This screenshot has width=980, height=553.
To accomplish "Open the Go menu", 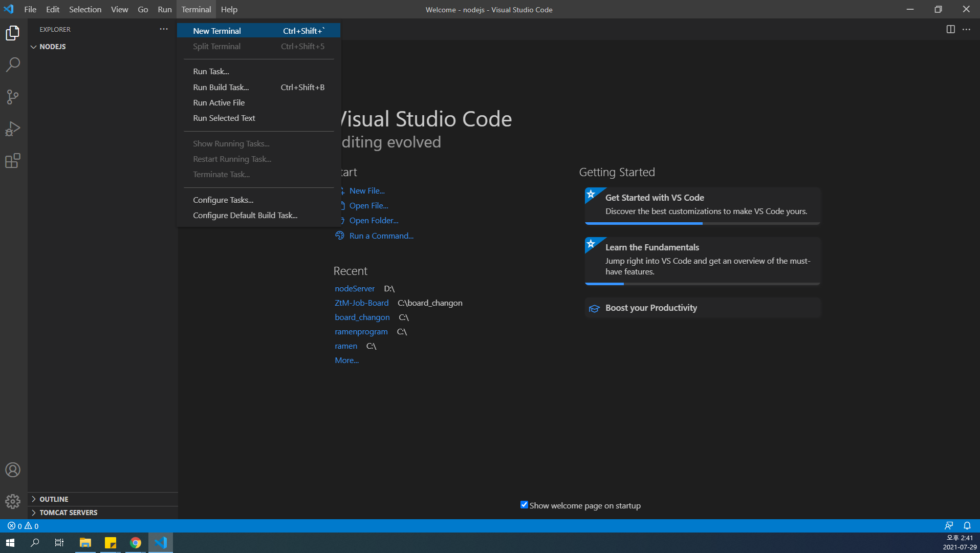I will pos(143,9).
